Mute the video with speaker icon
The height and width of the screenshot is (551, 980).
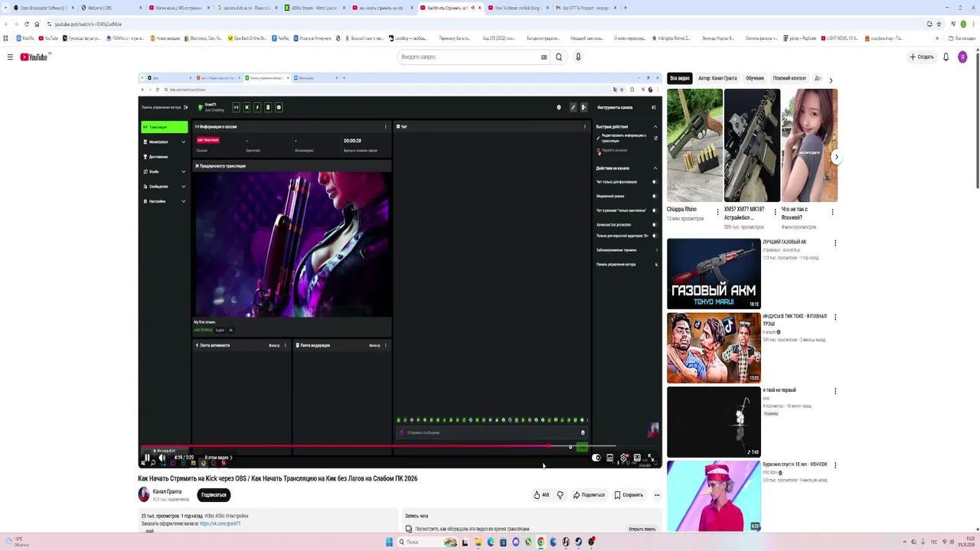(162, 458)
